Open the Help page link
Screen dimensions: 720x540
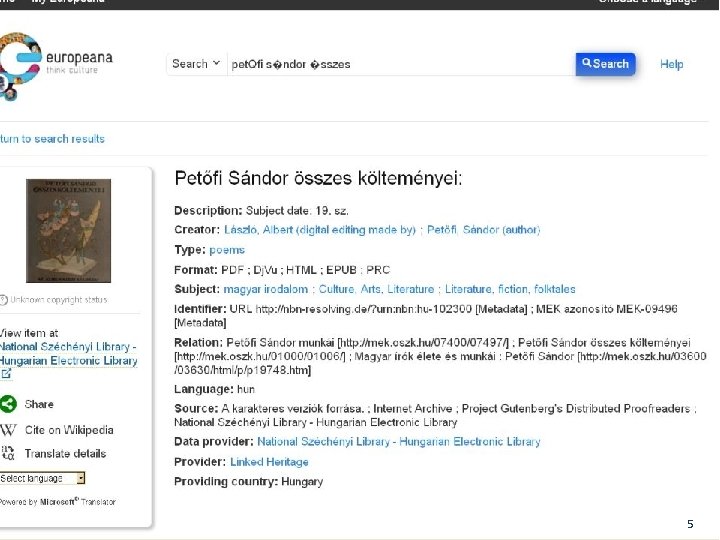click(671, 64)
